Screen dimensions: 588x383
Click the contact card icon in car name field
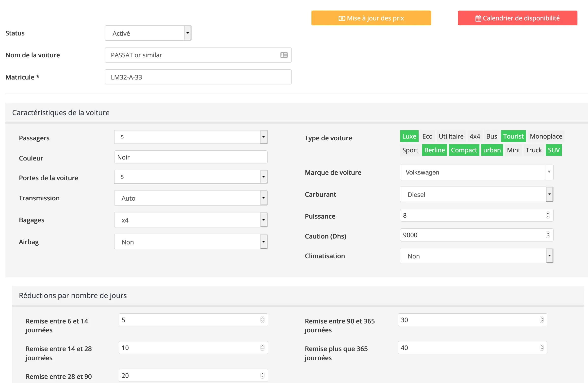click(x=284, y=55)
